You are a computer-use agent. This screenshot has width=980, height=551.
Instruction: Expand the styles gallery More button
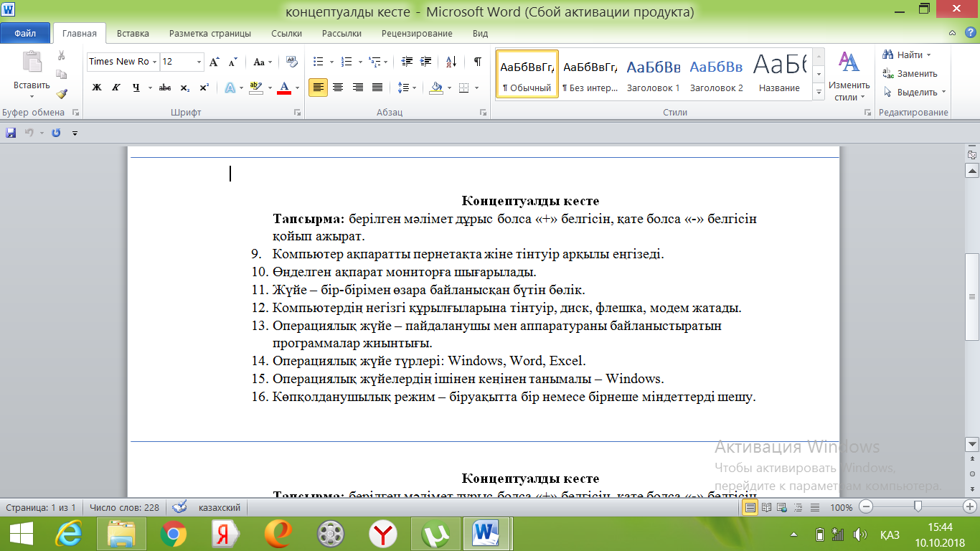[819, 93]
